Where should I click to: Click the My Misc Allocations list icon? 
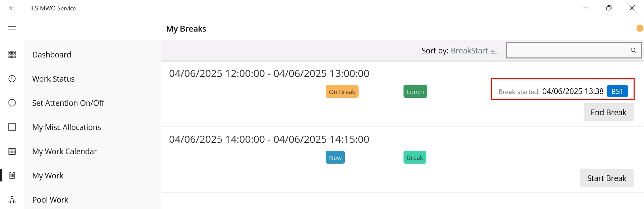pyautogui.click(x=12, y=127)
